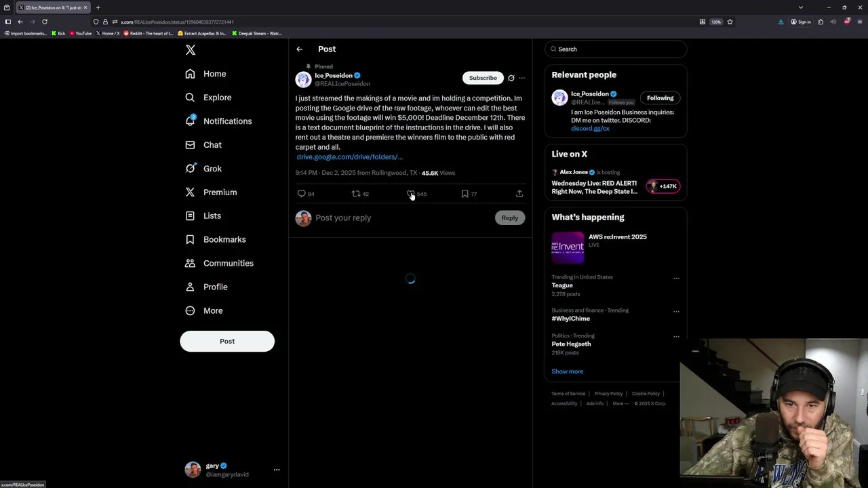
Task: Open options for Pete Hegseth trend
Action: (676, 336)
